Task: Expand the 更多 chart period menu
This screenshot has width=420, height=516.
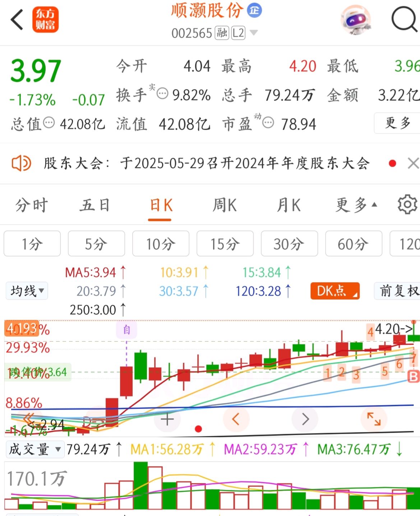Action: coord(356,206)
